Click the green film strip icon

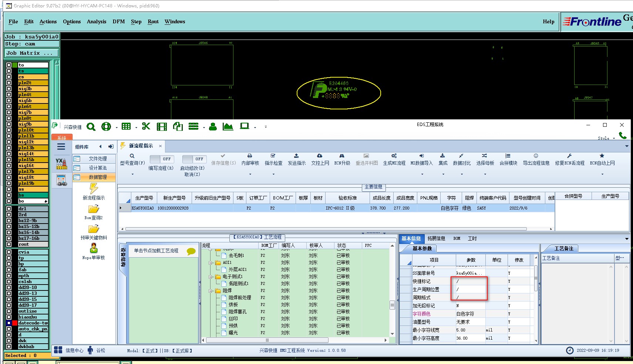162,127
